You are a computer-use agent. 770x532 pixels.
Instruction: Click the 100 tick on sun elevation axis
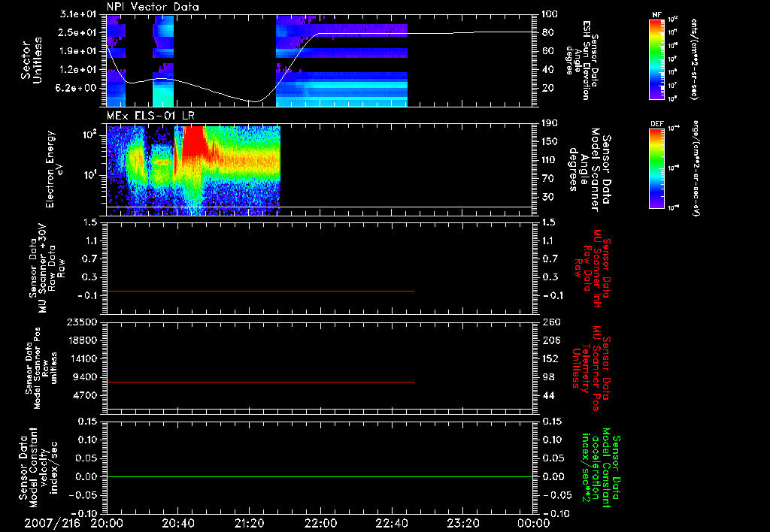pyautogui.click(x=550, y=14)
